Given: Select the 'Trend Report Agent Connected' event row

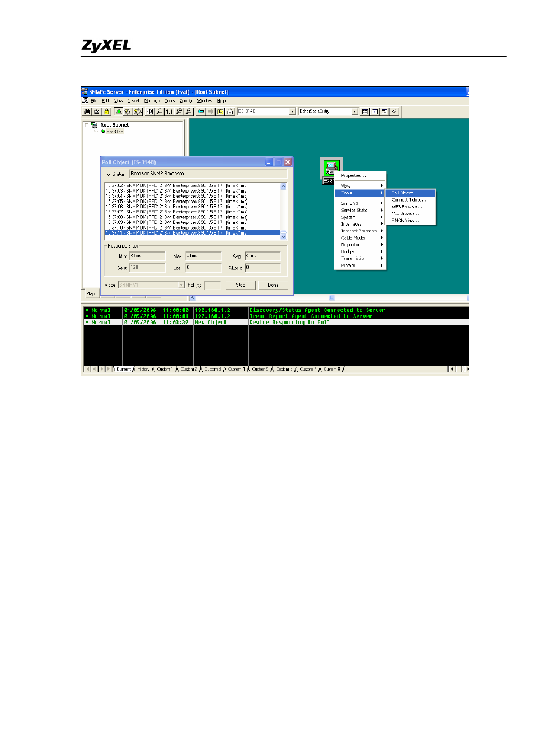Looking at the screenshot, I should [x=277, y=316].
